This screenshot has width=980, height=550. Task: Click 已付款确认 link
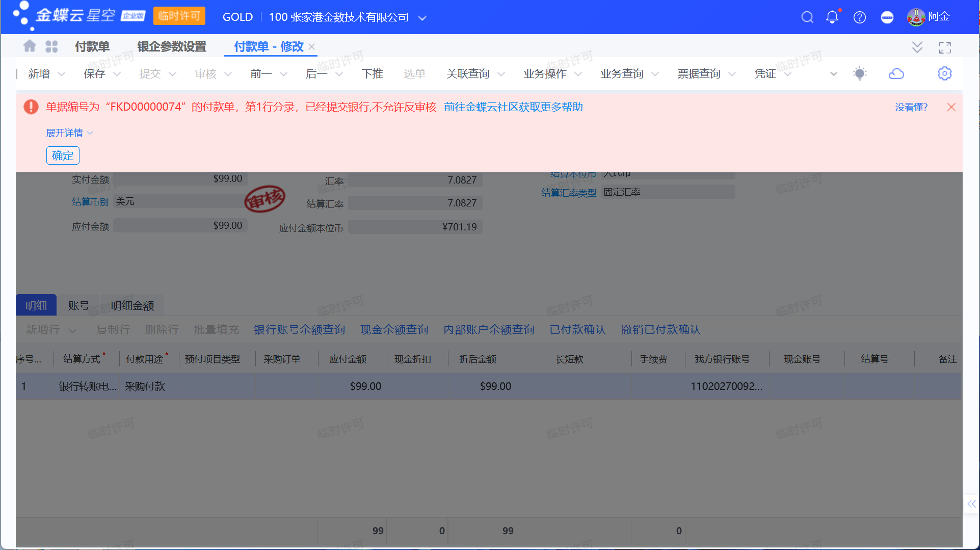pyautogui.click(x=577, y=330)
